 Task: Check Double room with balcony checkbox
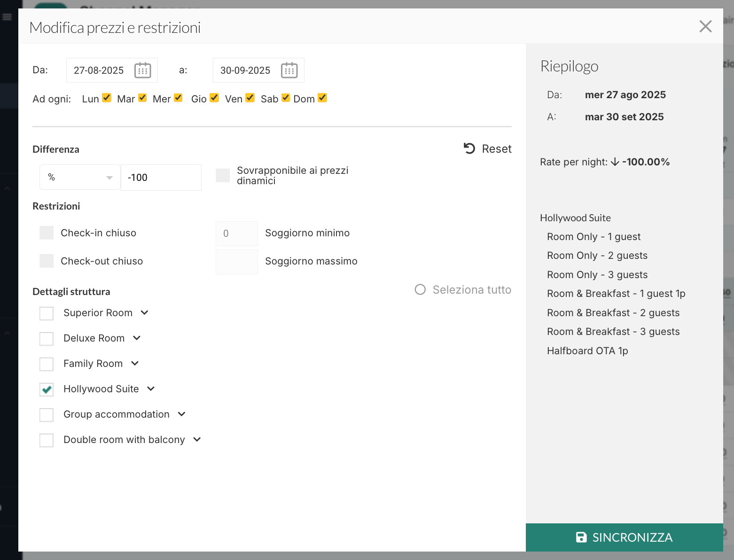[47, 440]
